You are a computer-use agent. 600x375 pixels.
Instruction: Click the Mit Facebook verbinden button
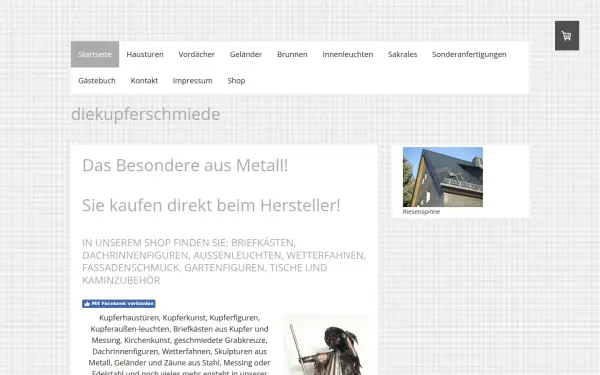pos(119,303)
